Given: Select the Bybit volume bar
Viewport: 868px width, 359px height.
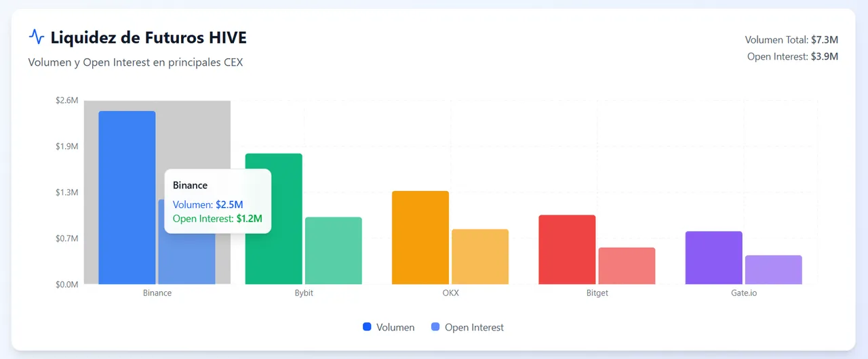Looking at the screenshot, I should (x=273, y=219).
